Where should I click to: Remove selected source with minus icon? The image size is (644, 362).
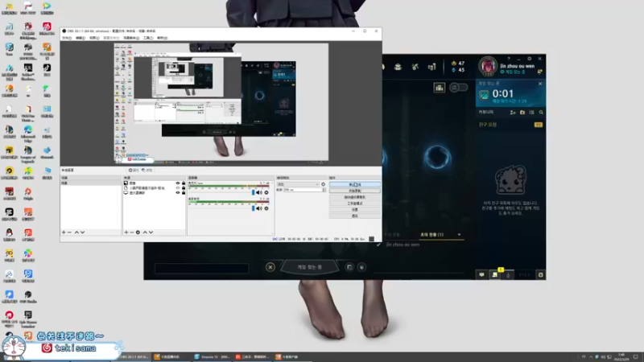131,232
